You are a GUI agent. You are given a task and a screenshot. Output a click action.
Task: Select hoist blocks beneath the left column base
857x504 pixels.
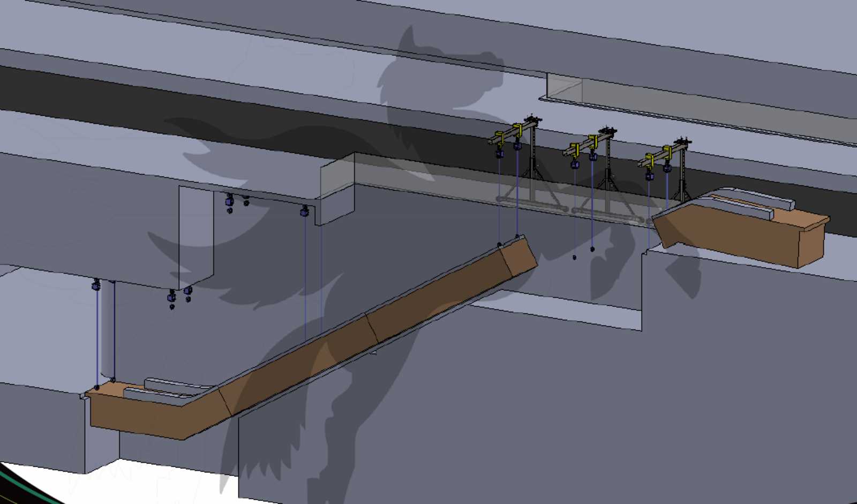point(180,296)
